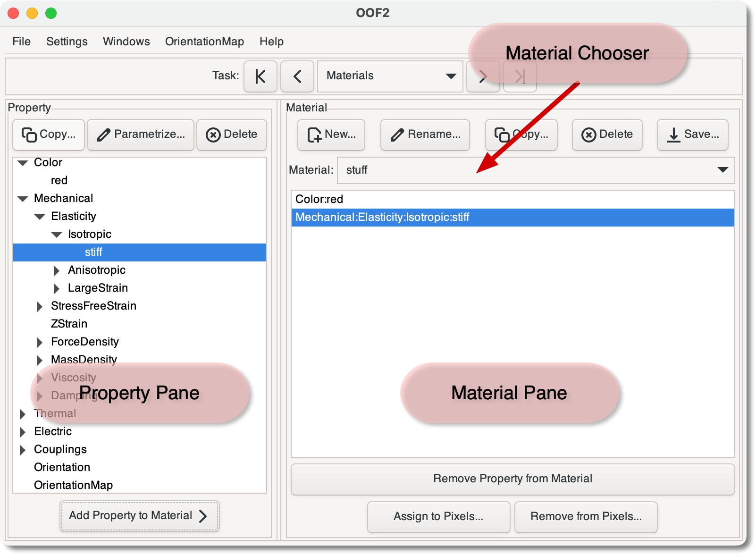This screenshot has height=555, width=756.
Task: Select Color:red in the Material pane
Action: (319, 199)
